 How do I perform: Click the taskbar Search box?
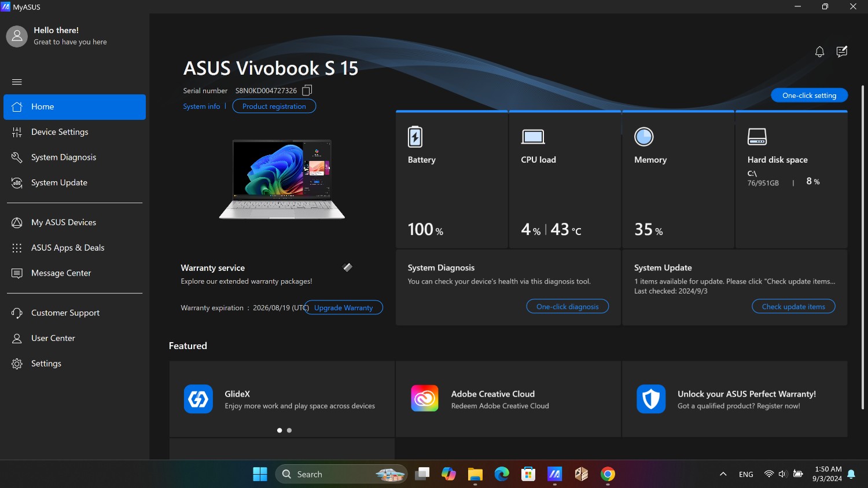pos(341,474)
